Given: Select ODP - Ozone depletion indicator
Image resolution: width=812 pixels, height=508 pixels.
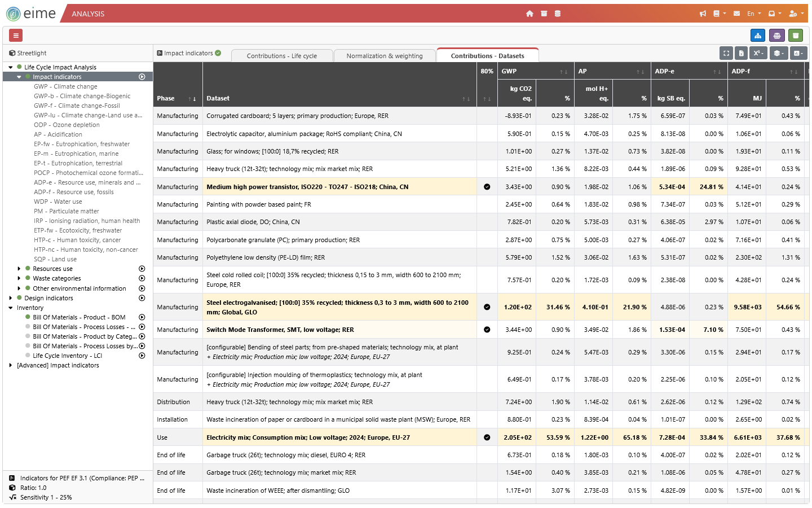Looking at the screenshot, I should click(x=67, y=125).
